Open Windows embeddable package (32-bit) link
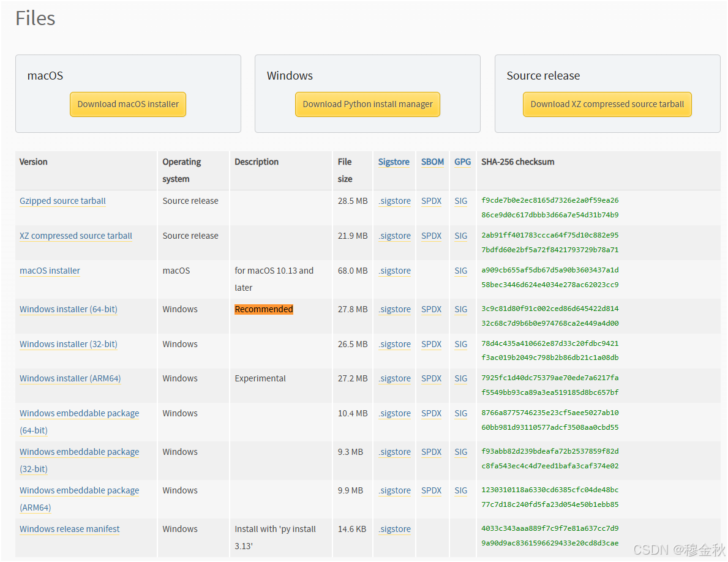This screenshot has width=728, height=562. (80, 460)
